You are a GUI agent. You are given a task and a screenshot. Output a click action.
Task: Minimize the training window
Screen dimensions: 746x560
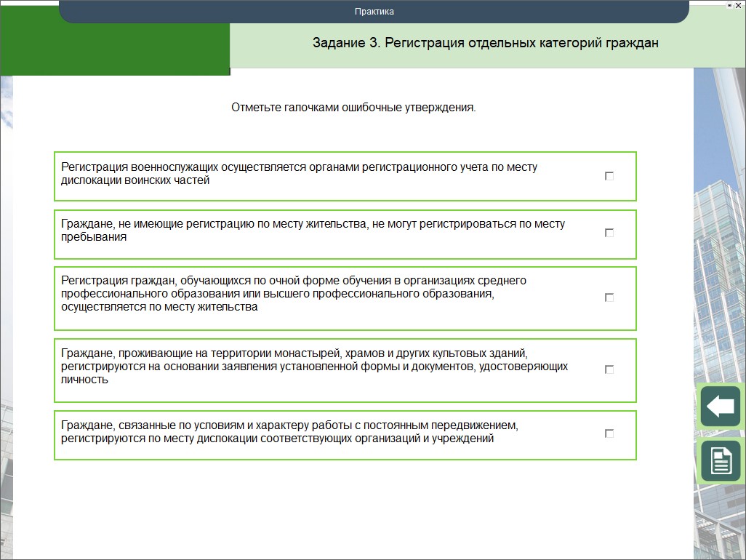click(x=729, y=4)
